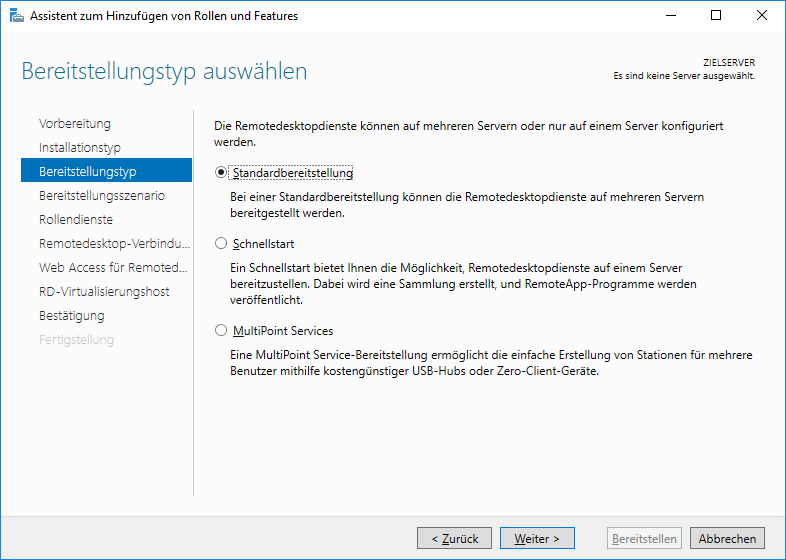Minimize the wizard window
The image size is (786, 560).
point(671,16)
